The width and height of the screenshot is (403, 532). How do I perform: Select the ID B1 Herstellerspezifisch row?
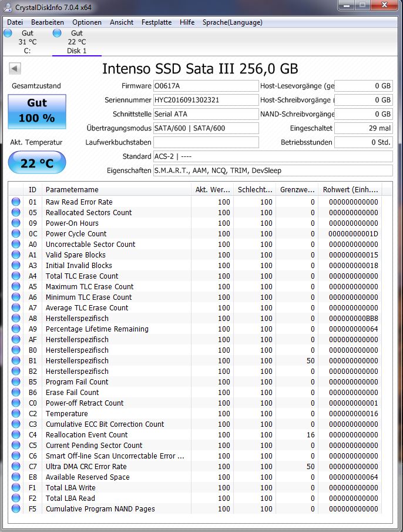[x=196, y=361]
